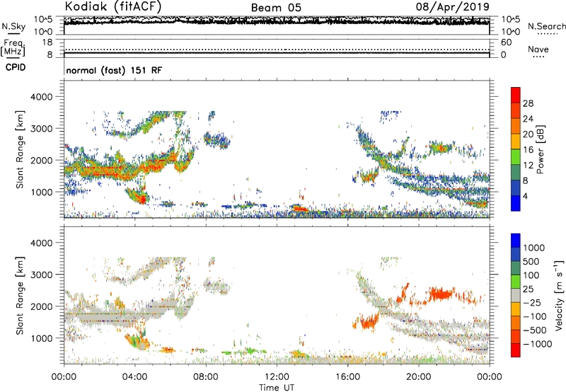Click the 20:00 time tick label

click(x=418, y=377)
